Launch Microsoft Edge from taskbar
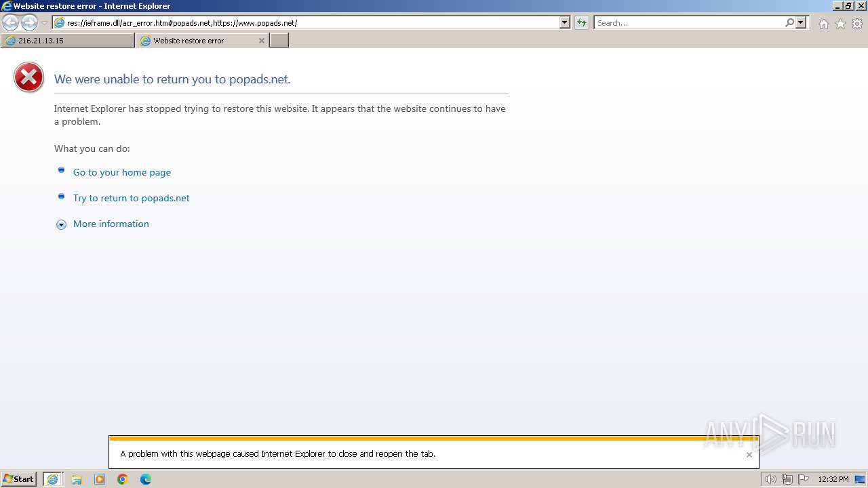 (x=146, y=479)
